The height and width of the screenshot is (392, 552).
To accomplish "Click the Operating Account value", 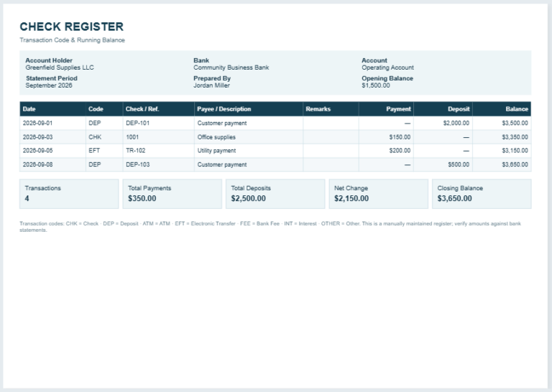I will [x=387, y=67].
